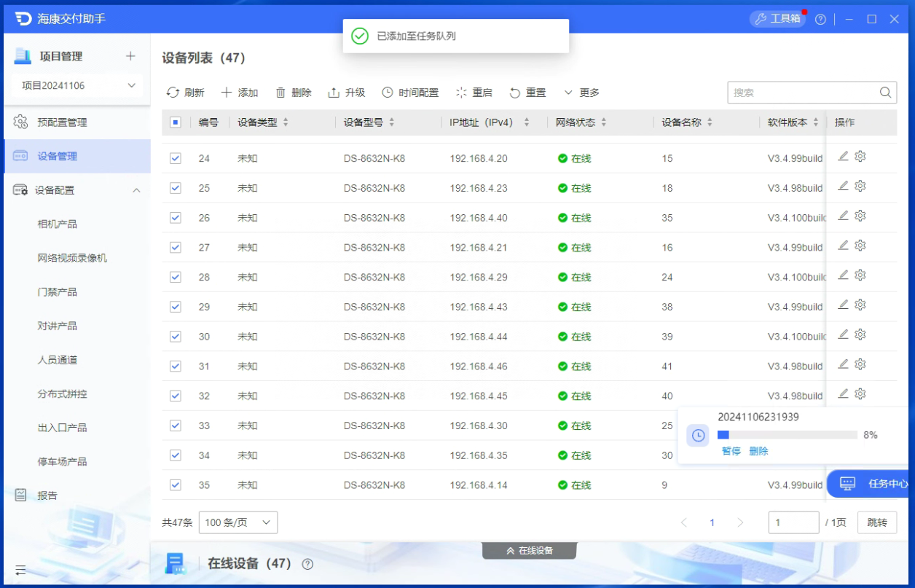Add a new project with plus icon

(130, 56)
